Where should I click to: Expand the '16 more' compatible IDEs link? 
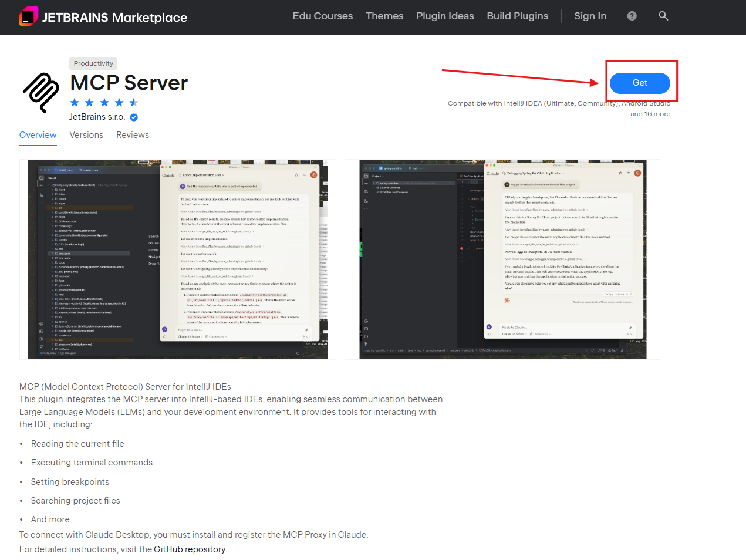click(657, 114)
